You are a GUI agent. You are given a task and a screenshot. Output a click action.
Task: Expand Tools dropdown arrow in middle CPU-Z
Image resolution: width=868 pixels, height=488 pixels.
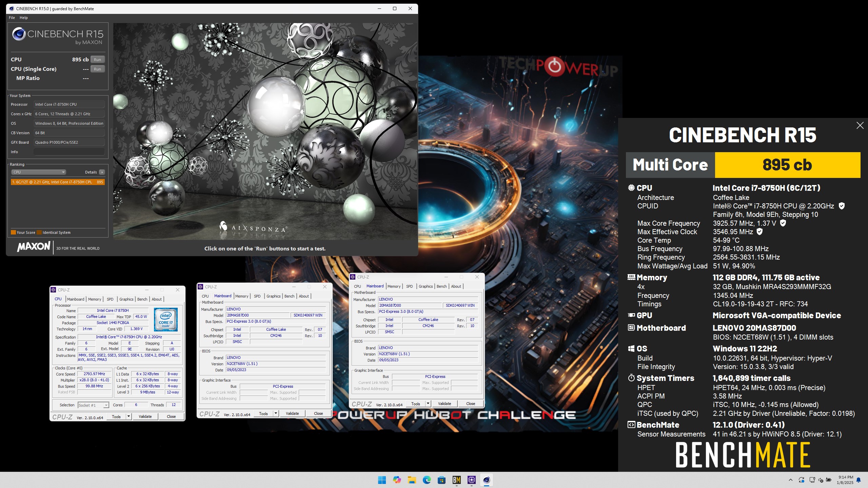pos(276,413)
